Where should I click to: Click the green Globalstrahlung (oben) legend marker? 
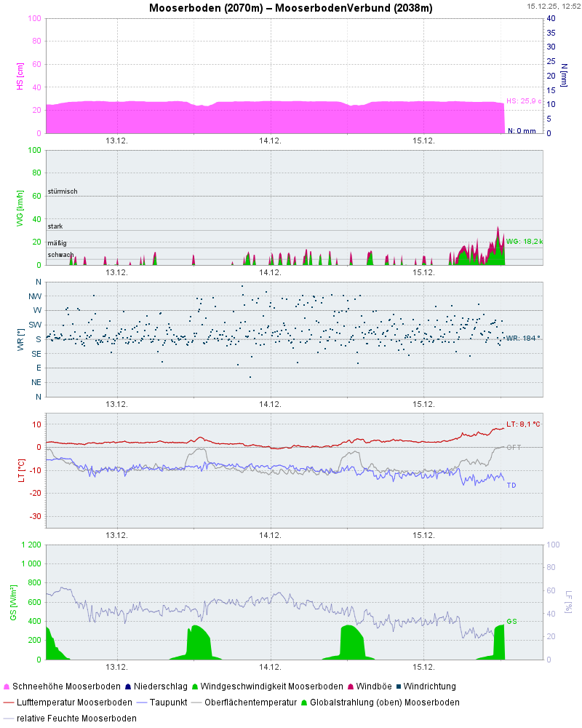tap(303, 703)
